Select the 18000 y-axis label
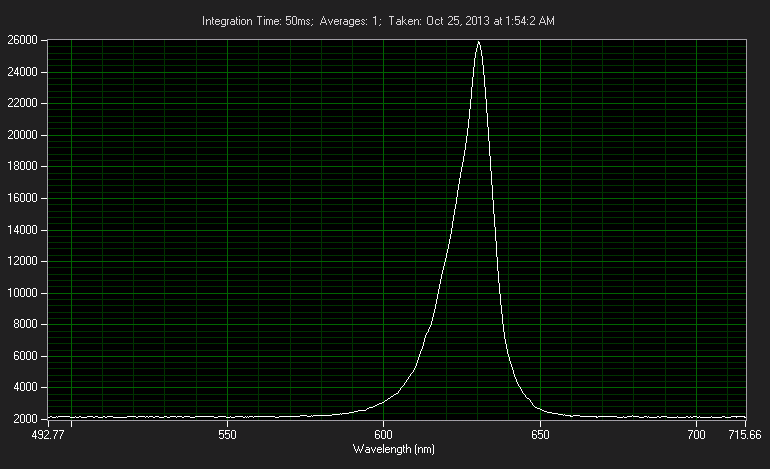Screen dimensions: 770x469 coord(21,167)
